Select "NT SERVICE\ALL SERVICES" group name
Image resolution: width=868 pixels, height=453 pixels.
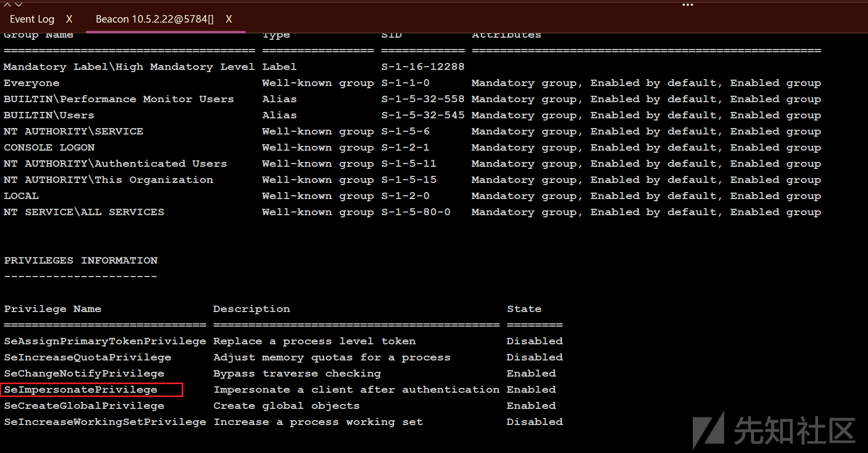84,212
